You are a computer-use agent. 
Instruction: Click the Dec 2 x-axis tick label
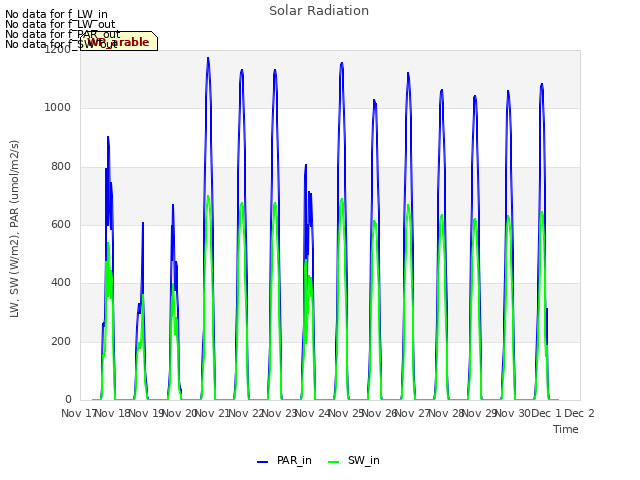[x=579, y=413]
